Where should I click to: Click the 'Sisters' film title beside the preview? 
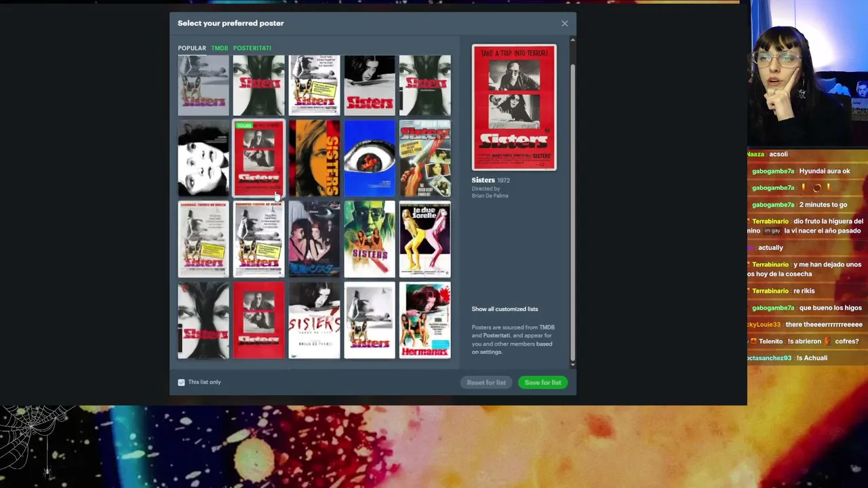483,180
